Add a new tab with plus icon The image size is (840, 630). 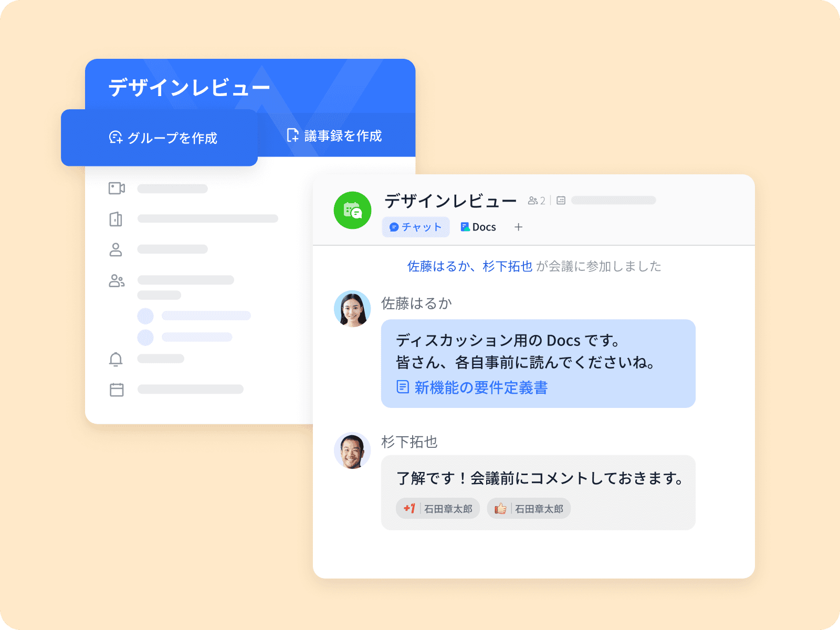[x=519, y=227]
